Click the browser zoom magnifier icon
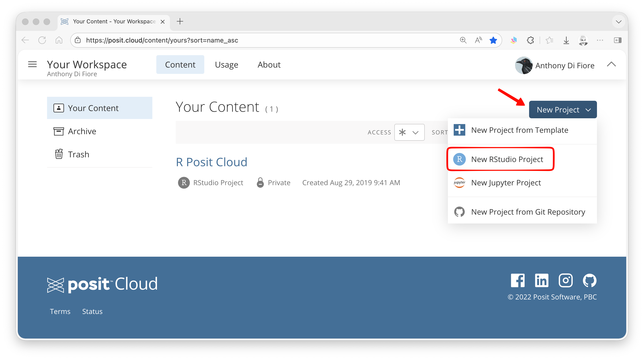The width and height of the screenshot is (644, 360). (x=463, y=40)
